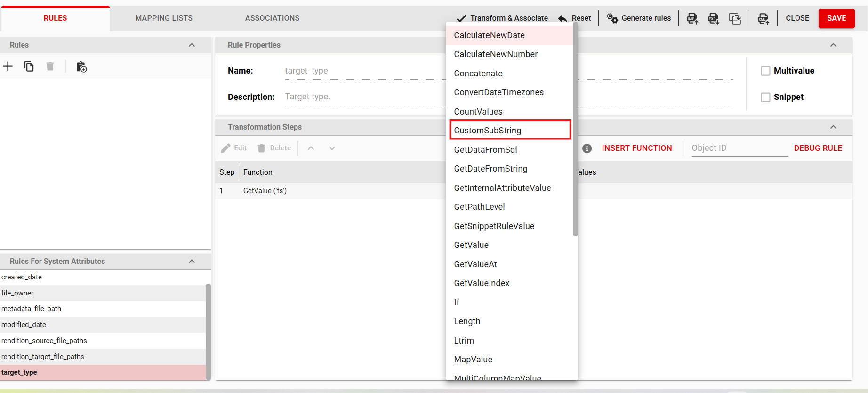Select target_type rule in list
The width and height of the screenshot is (868, 393).
coord(103,372)
